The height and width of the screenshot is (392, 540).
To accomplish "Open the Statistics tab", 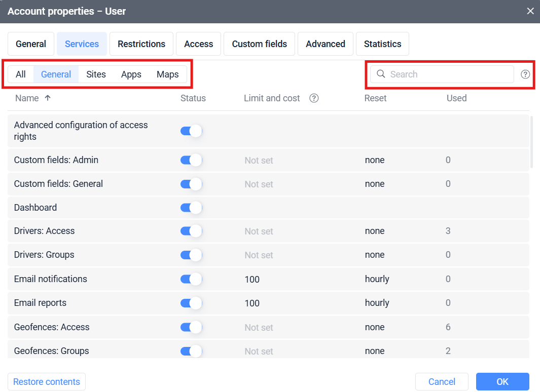I will pos(382,44).
